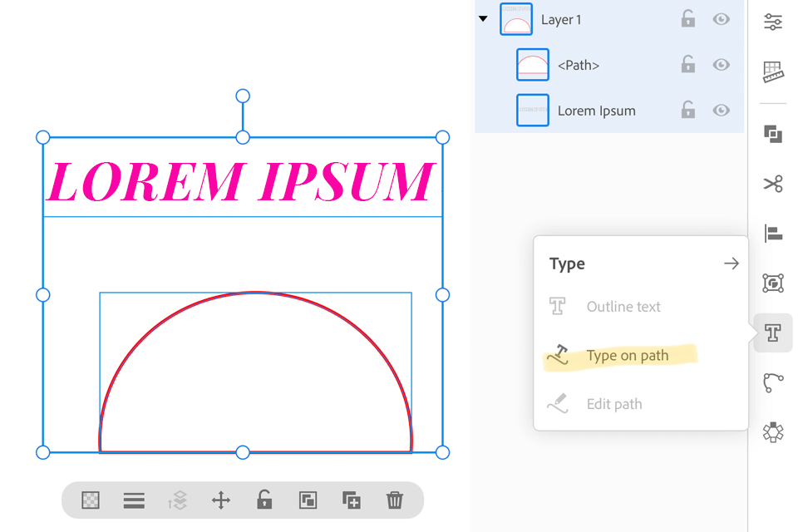Open the Type panel T icon
The width and height of the screenshot is (798, 532).
tap(773, 333)
